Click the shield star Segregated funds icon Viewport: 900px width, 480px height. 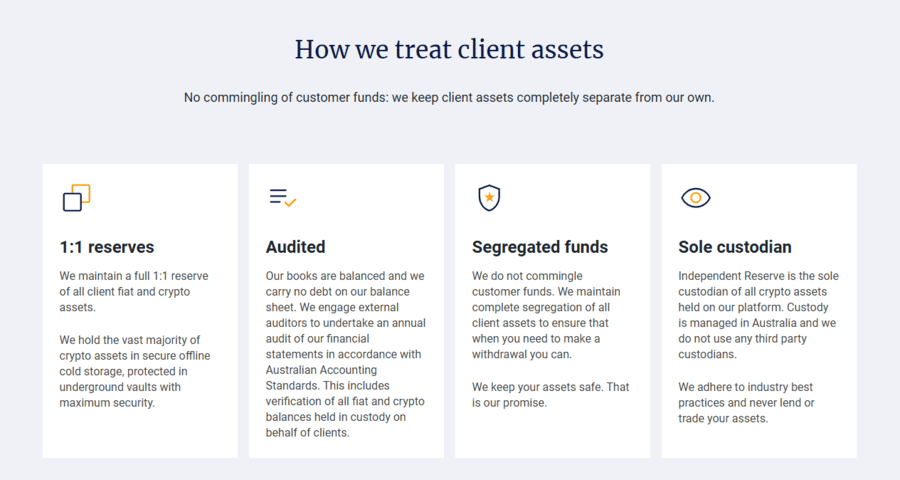(489, 198)
